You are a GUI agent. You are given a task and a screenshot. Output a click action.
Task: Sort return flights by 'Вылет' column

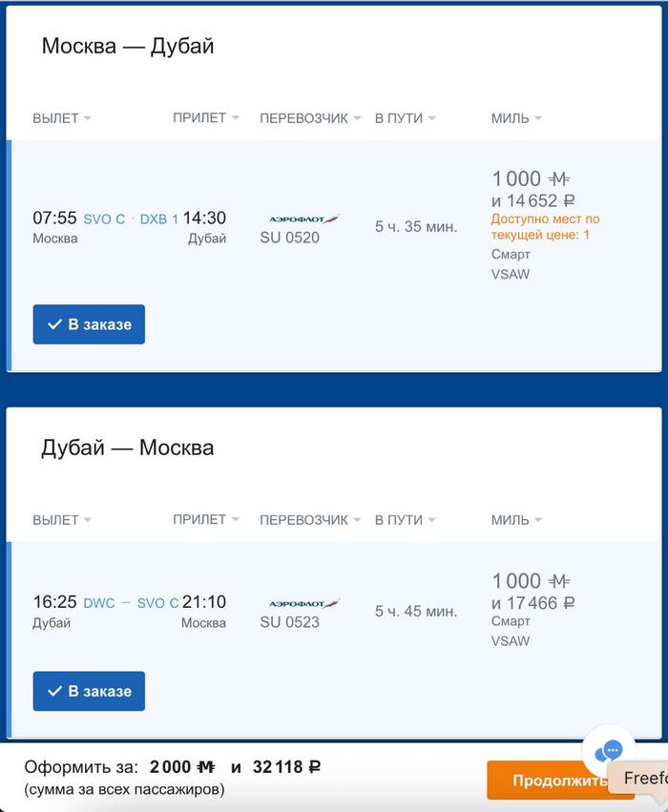click(62, 520)
